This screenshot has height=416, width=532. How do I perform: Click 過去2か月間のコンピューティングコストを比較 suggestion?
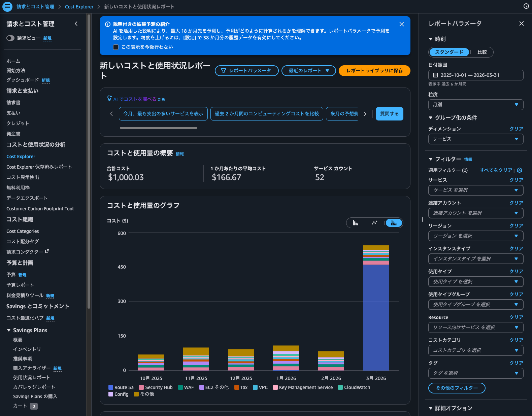tap(267, 114)
